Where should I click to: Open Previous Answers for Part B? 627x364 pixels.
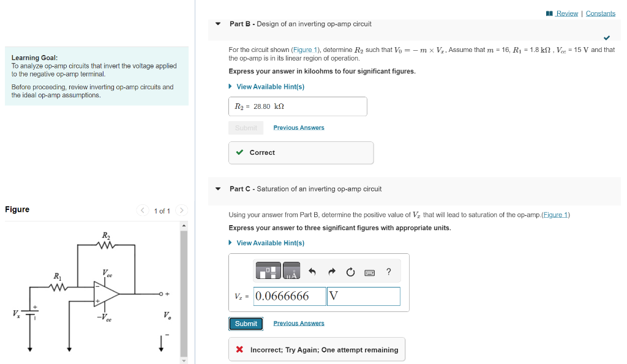point(298,127)
